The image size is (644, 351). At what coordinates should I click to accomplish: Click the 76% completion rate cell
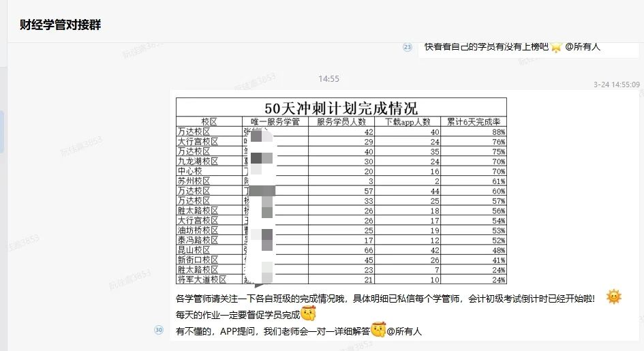coord(474,142)
